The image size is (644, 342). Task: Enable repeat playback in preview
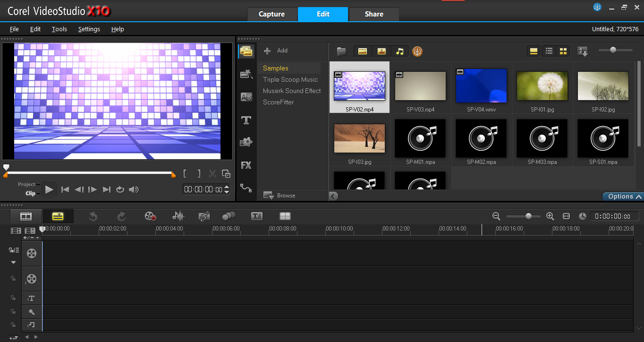click(120, 189)
